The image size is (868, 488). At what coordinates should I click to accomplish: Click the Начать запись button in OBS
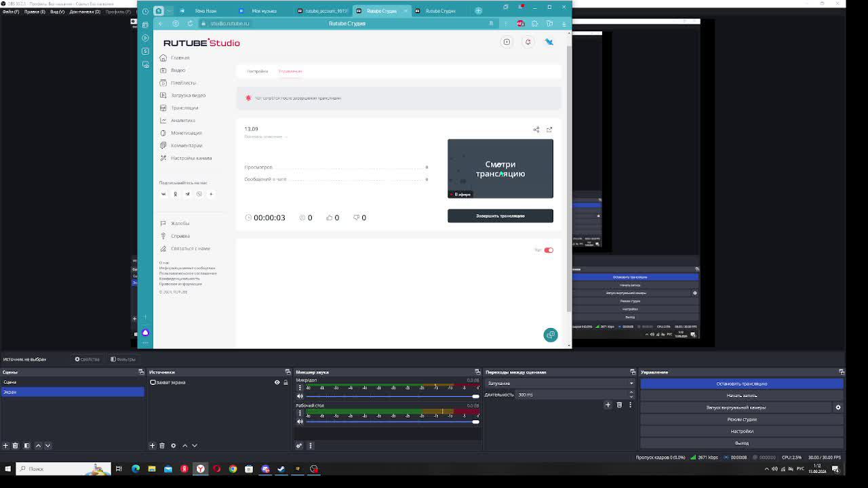tap(742, 396)
